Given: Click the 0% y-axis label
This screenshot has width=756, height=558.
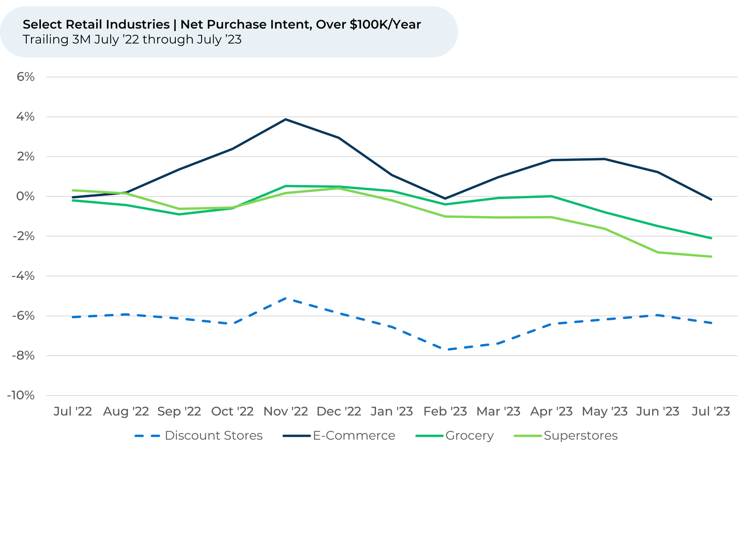Looking at the screenshot, I should (x=25, y=196).
